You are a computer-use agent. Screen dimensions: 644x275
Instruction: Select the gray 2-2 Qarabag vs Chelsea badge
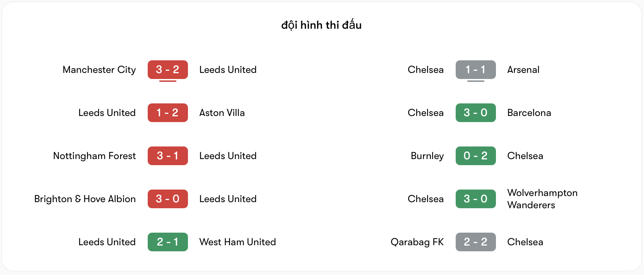(475, 242)
